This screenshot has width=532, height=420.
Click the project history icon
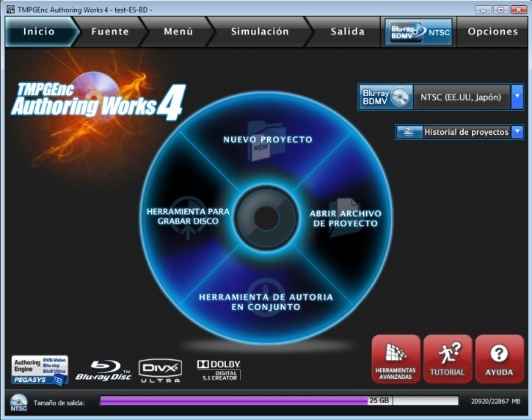point(409,132)
